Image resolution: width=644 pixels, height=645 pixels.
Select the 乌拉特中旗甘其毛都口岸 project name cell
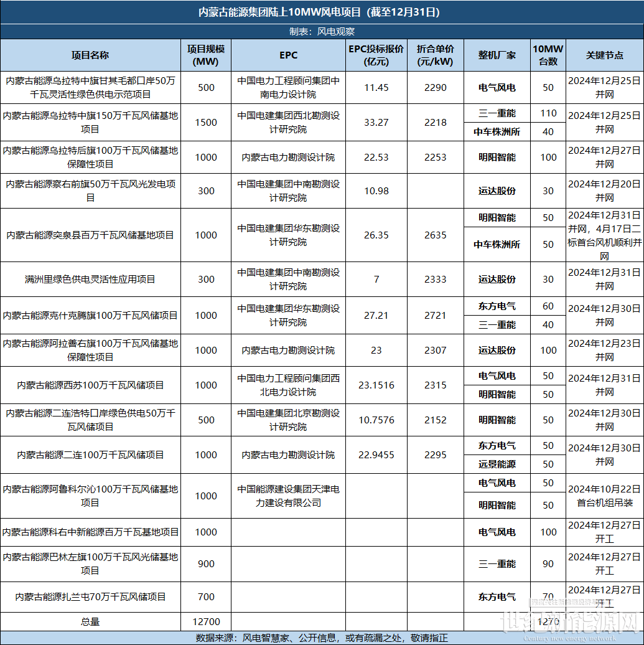[90, 88]
